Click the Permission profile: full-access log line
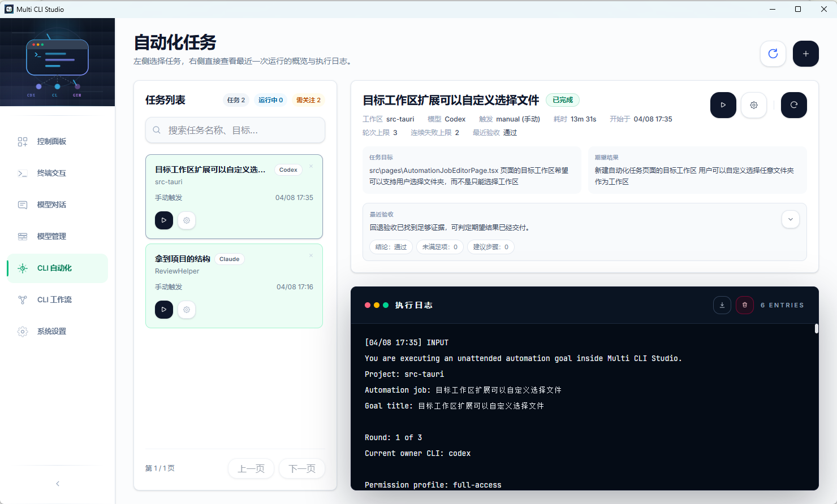This screenshot has height=504, width=837. tap(433, 485)
